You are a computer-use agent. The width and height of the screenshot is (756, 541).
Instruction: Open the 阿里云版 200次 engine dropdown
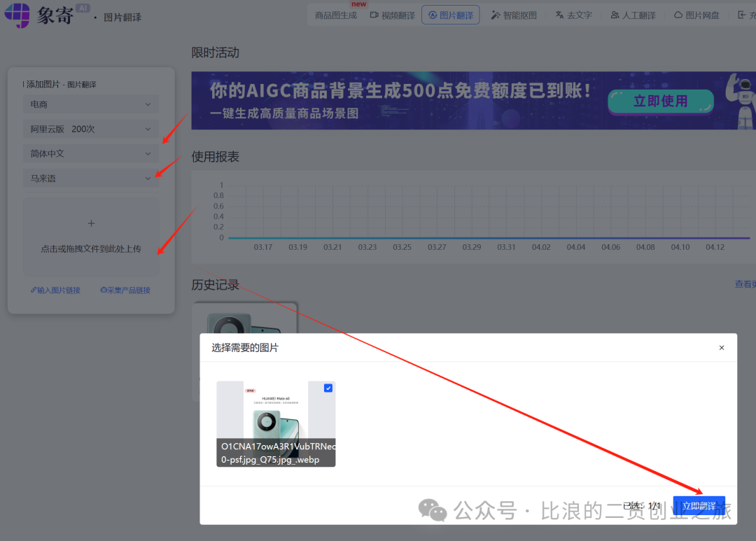(91, 129)
